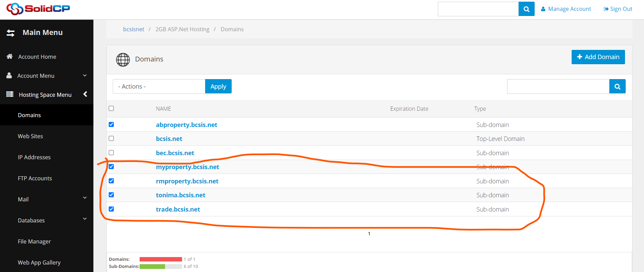Open the trade.bcsis.net domain link
The height and width of the screenshot is (272, 644).
pyautogui.click(x=178, y=210)
